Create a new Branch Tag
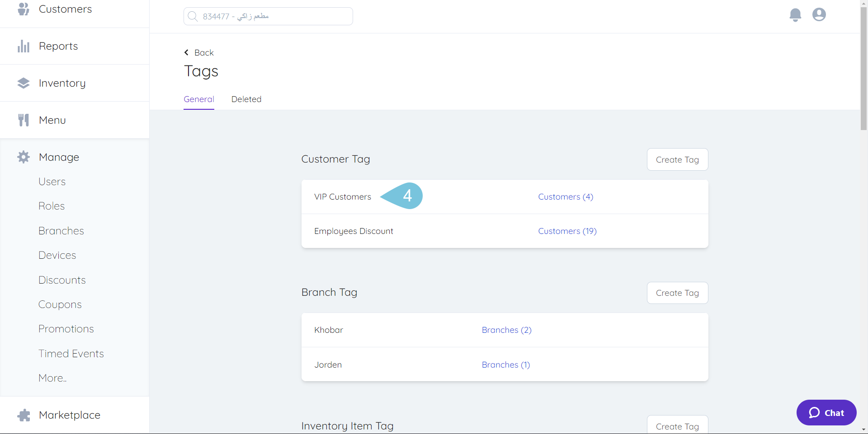The height and width of the screenshot is (434, 868). pos(677,293)
